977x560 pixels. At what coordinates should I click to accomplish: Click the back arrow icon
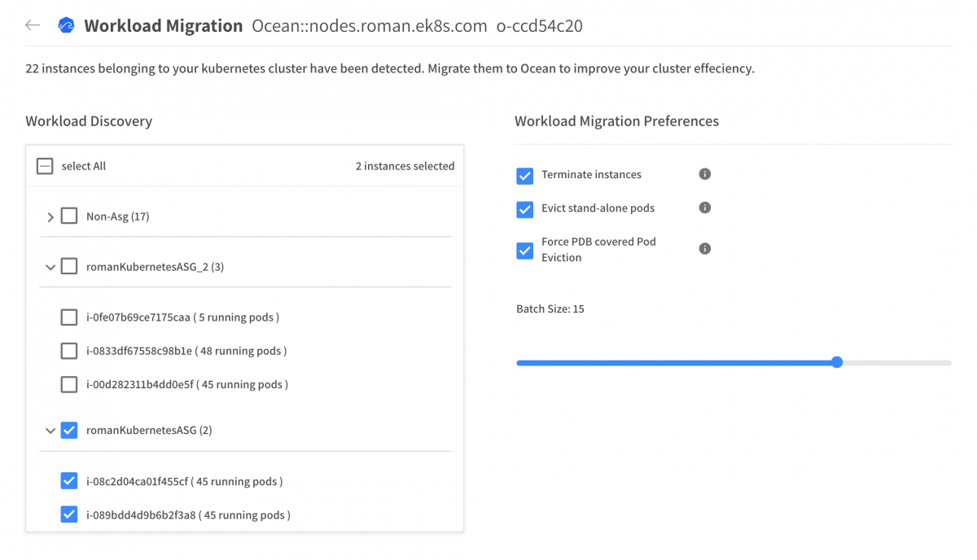click(x=33, y=25)
